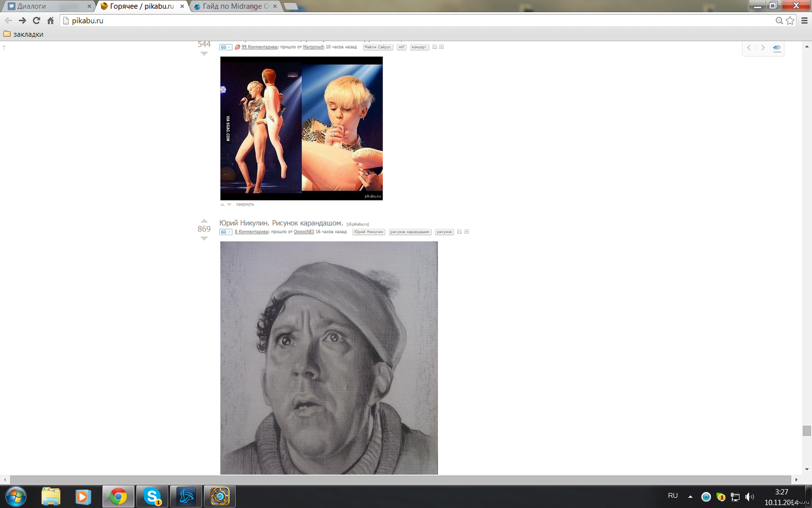Image resolution: width=812 pixels, height=508 pixels.
Task: Click the рисунок карандашом tag
Action: (x=410, y=232)
